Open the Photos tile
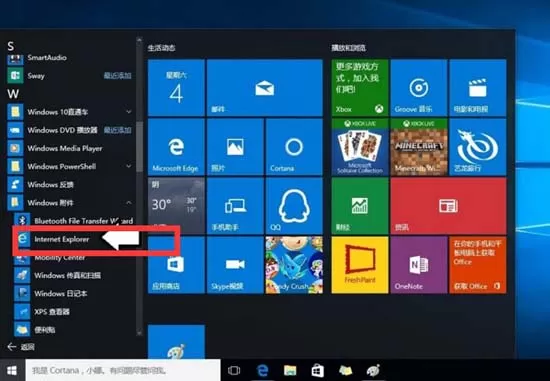Viewport: 550px width, 381px height. (x=235, y=147)
